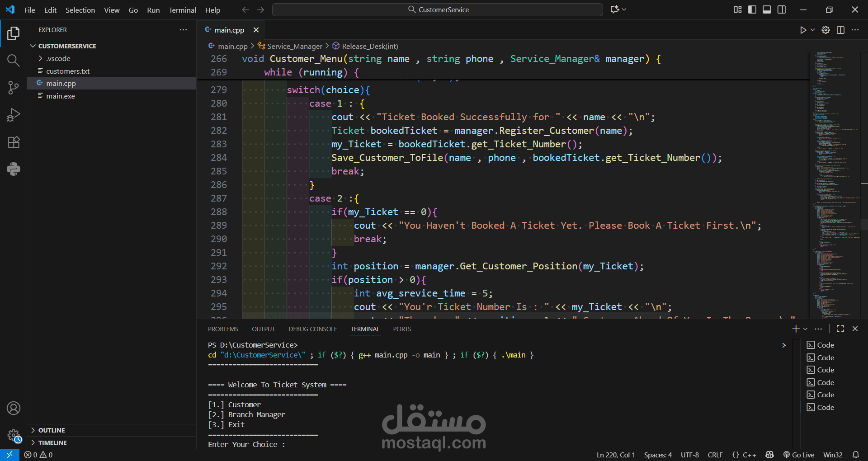
Task: Open the Edit menu
Action: click(50, 10)
